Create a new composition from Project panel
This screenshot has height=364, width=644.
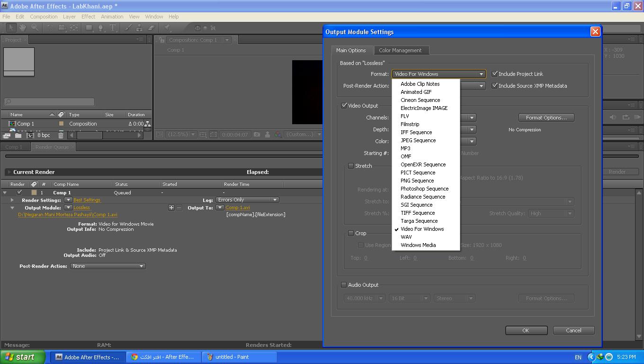[30, 136]
